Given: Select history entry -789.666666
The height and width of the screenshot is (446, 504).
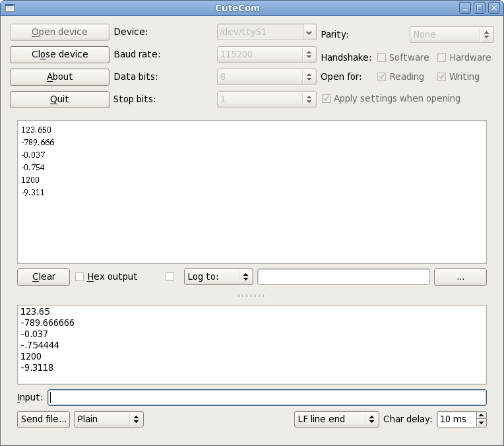Looking at the screenshot, I should click(47, 323).
